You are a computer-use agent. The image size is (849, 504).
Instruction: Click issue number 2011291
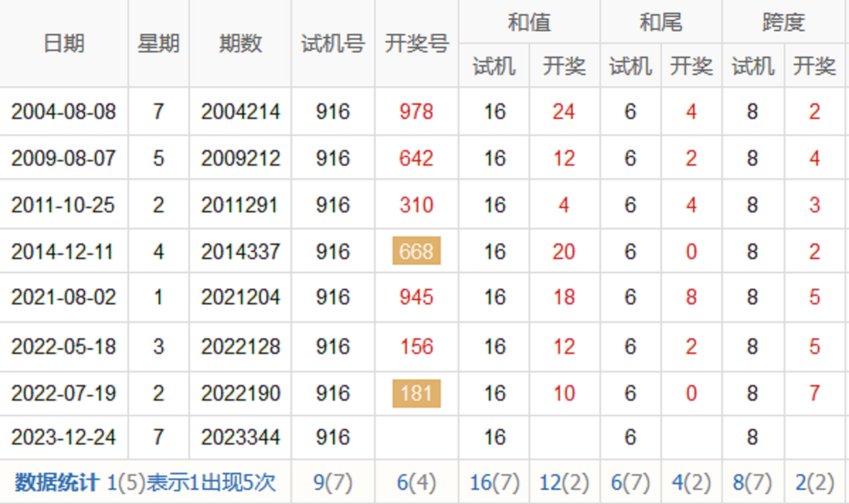(239, 205)
